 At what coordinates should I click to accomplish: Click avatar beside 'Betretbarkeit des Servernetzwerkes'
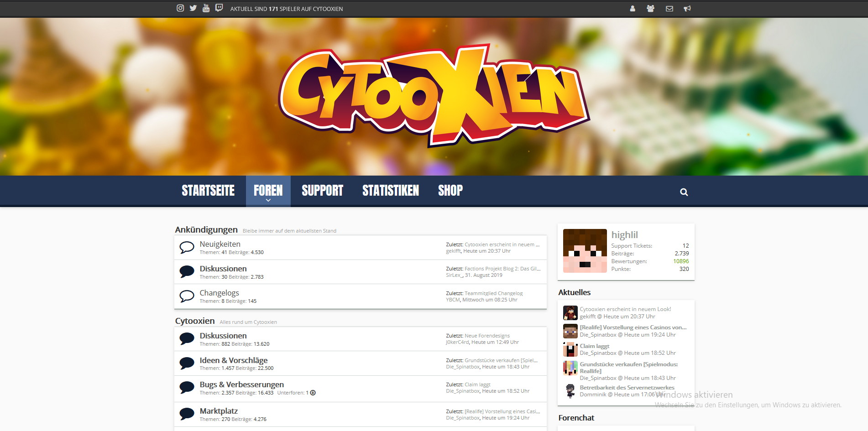(x=570, y=391)
